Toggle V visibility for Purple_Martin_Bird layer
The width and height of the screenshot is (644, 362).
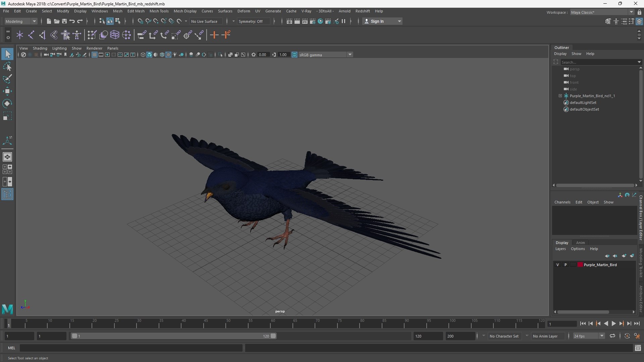click(x=557, y=265)
